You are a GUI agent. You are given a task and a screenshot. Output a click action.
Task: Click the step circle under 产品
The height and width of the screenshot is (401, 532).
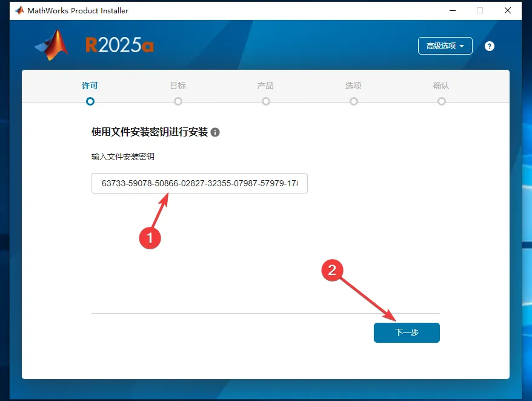coord(266,101)
